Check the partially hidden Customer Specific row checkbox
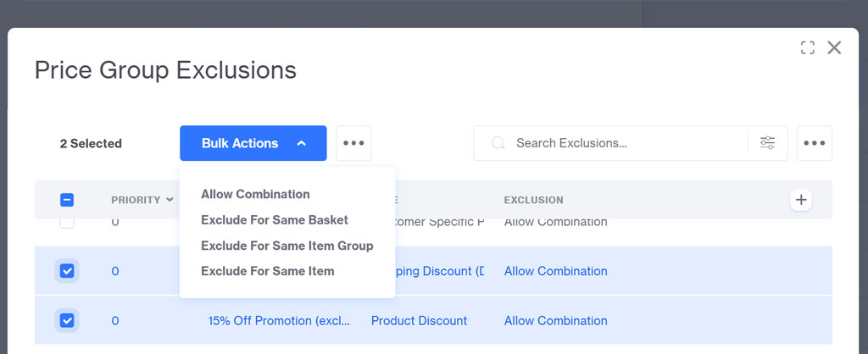 coord(67,223)
